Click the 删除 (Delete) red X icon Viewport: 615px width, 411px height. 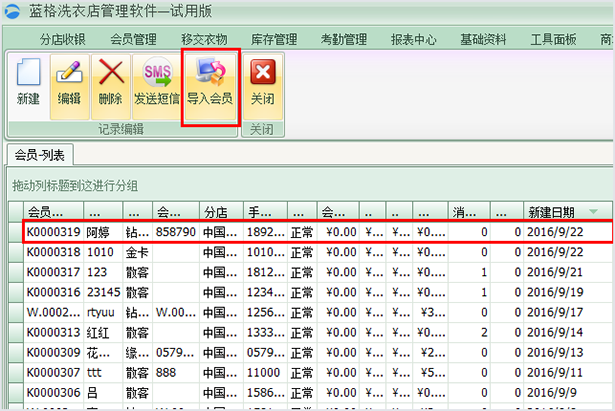pyautogui.click(x=111, y=72)
